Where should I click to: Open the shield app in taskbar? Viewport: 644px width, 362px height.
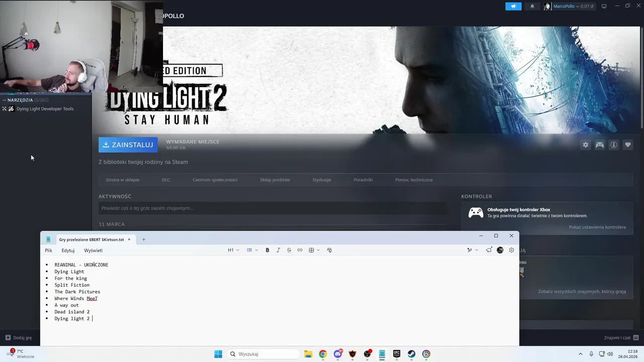tap(352, 354)
